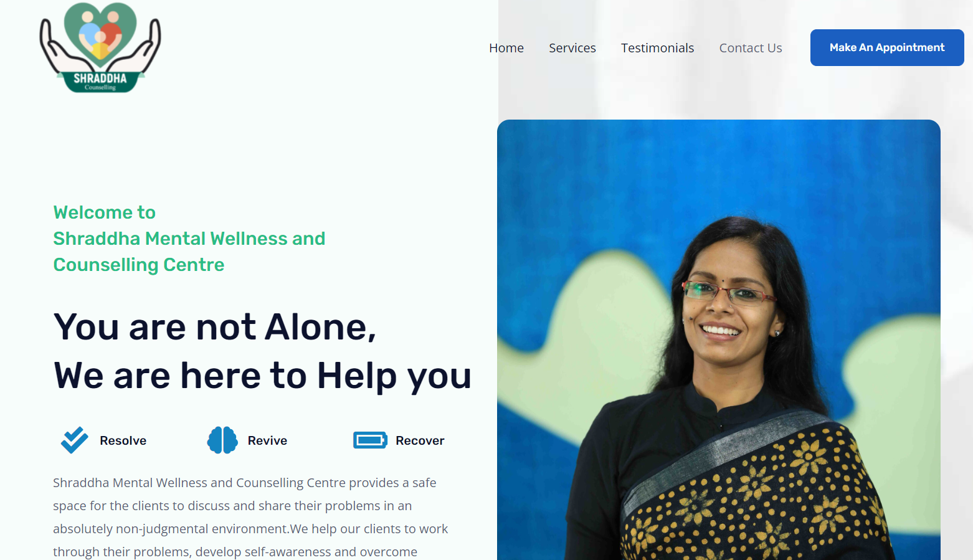973x560 pixels.
Task: Click the "Counselling Centre" green heading line
Action: click(x=139, y=265)
